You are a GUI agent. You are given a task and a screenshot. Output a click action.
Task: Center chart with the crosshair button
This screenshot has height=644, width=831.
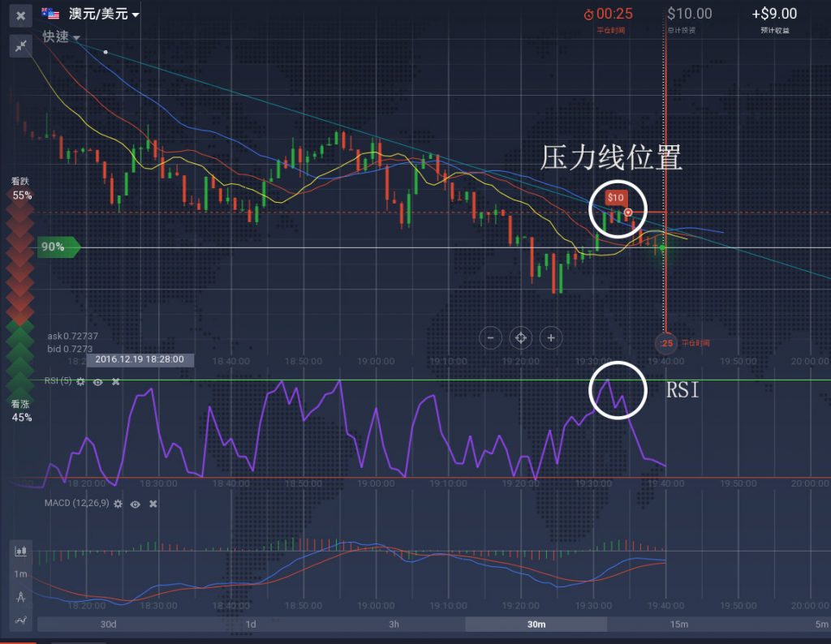pos(520,337)
